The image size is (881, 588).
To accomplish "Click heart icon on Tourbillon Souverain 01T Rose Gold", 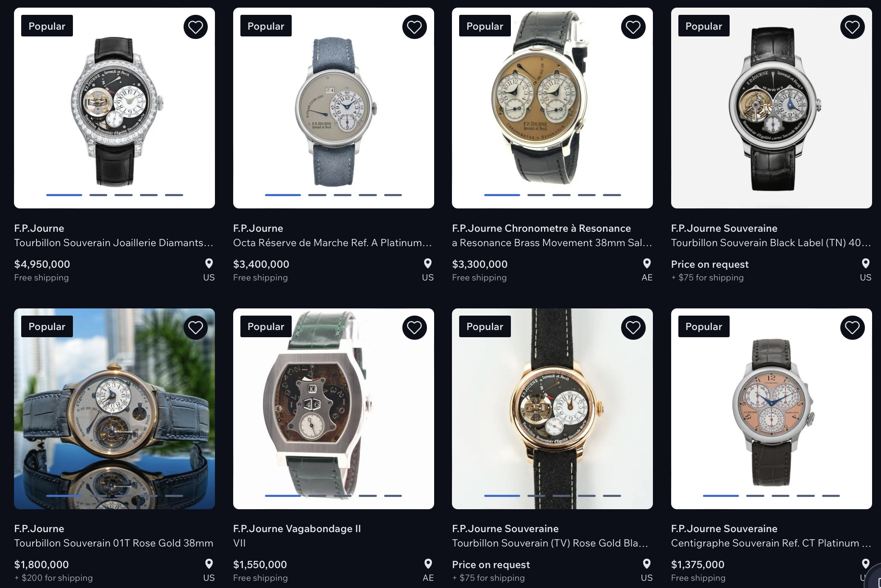I will pos(195,327).
